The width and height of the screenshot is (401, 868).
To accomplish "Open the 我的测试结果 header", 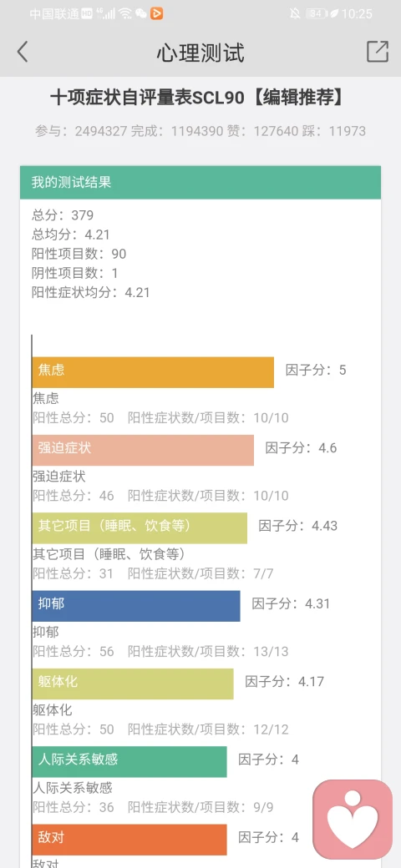I will pos(200,182).
